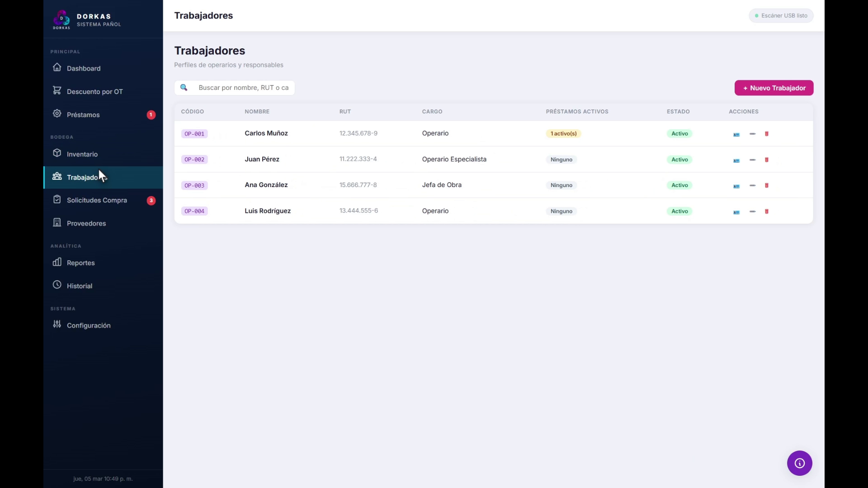Open Dashboard from sidebar
Screen dimensions: 868x488
tap(84, 68)
